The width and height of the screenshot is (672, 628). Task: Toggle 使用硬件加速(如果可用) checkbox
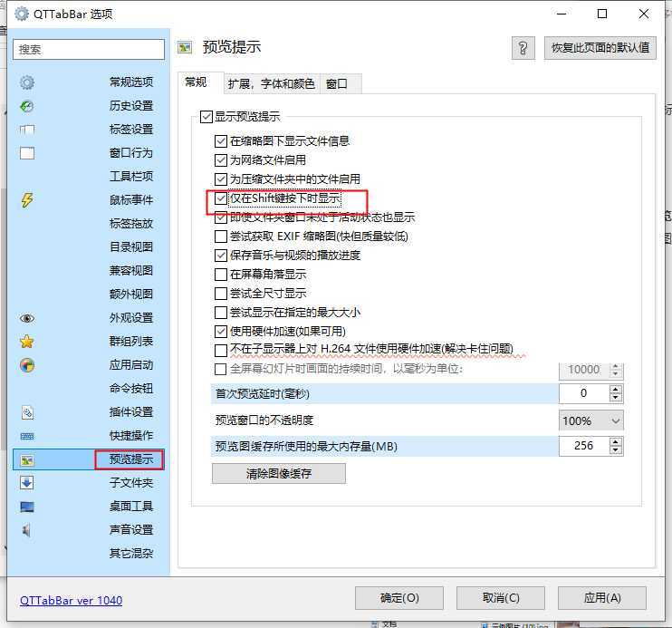(220, 331)
